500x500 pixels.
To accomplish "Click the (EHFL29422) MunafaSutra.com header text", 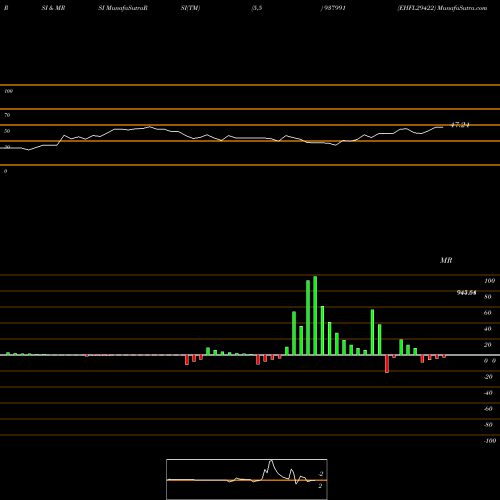I will click(x=442, y=8).
